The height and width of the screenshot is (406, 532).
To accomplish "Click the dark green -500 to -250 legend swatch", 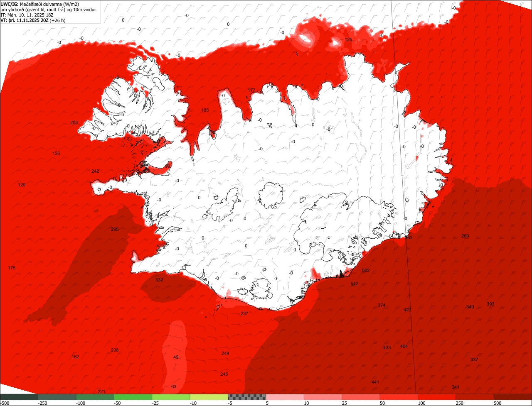I will [19, 397].
